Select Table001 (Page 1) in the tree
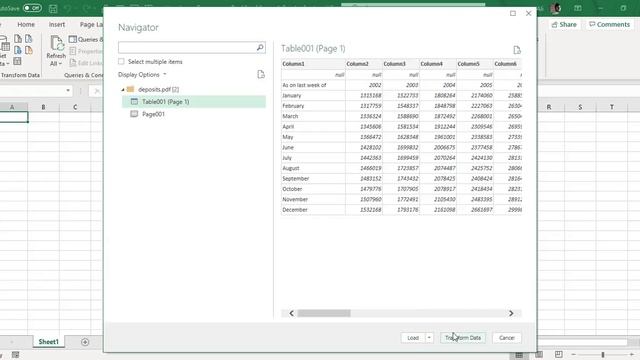 coord(194,102)
